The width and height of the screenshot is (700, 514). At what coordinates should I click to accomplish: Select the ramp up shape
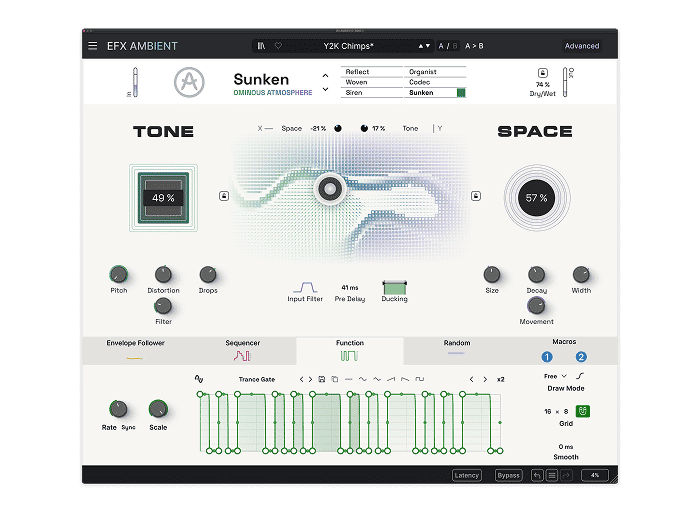click(x=391, y=379)
